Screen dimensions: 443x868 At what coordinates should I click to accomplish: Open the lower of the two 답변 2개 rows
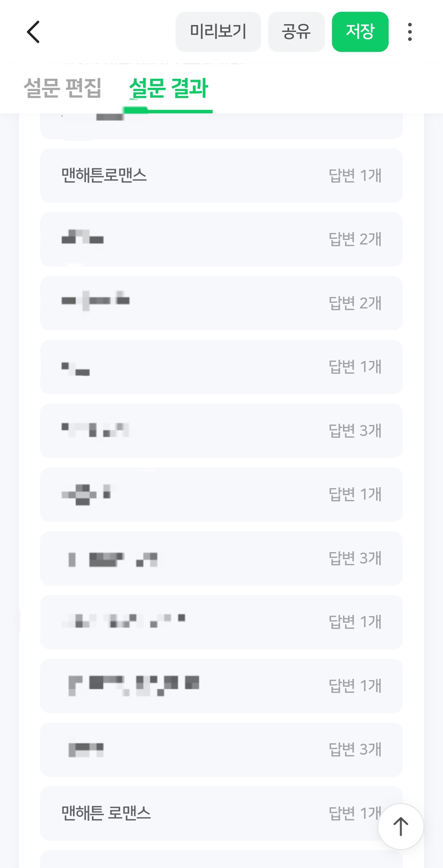221,303
